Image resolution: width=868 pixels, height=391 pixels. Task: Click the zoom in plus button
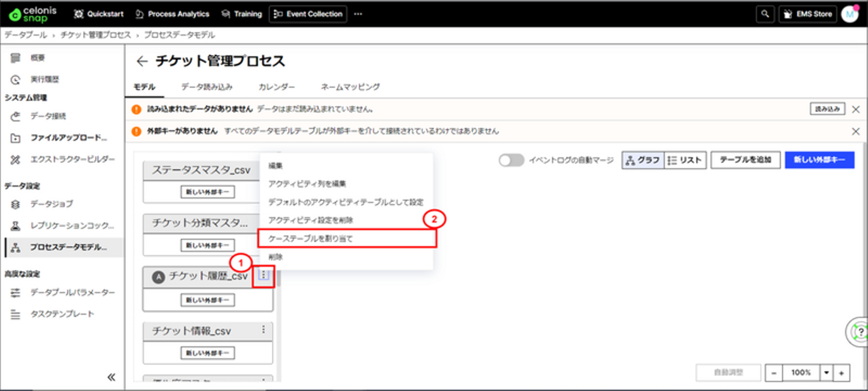[x=841, y=373]
